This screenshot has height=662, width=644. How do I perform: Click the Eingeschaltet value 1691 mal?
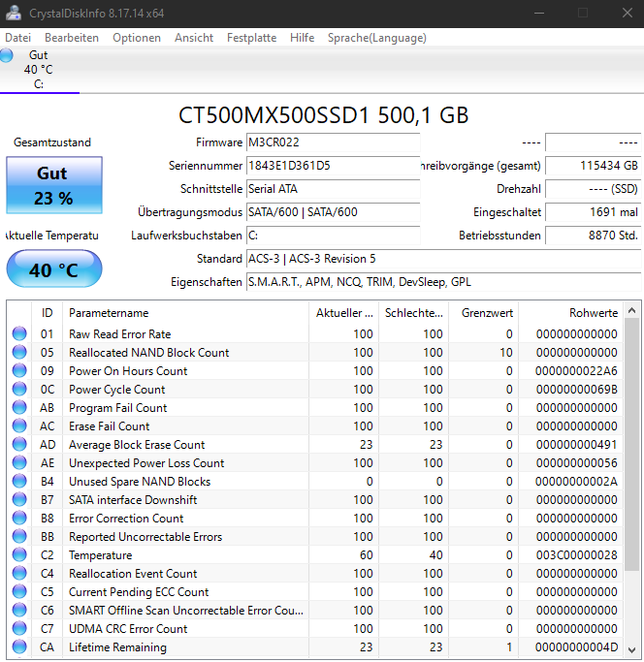pos(594,212)
